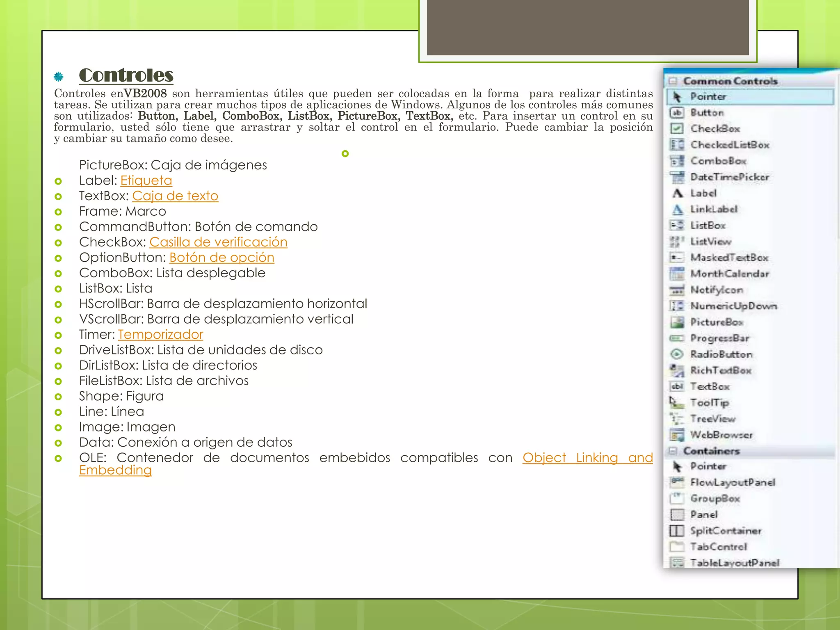Pick the ListBox control icon
The width and height of the screenshot is (840, 630).
coord(677,225)
